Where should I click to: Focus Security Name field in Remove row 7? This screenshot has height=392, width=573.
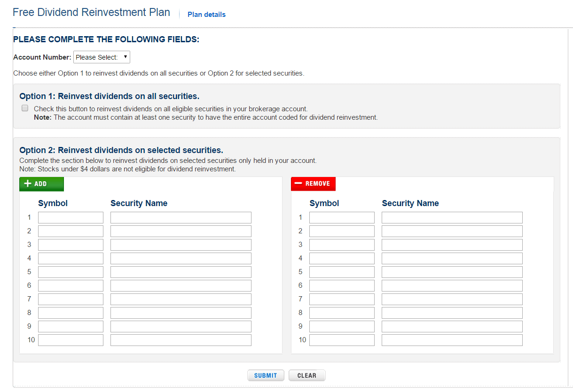click(452, 299)
